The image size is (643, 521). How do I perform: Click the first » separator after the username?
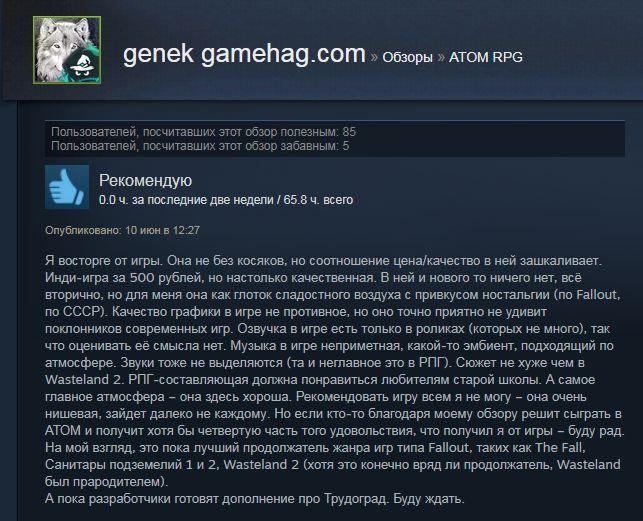coord(374,57)
